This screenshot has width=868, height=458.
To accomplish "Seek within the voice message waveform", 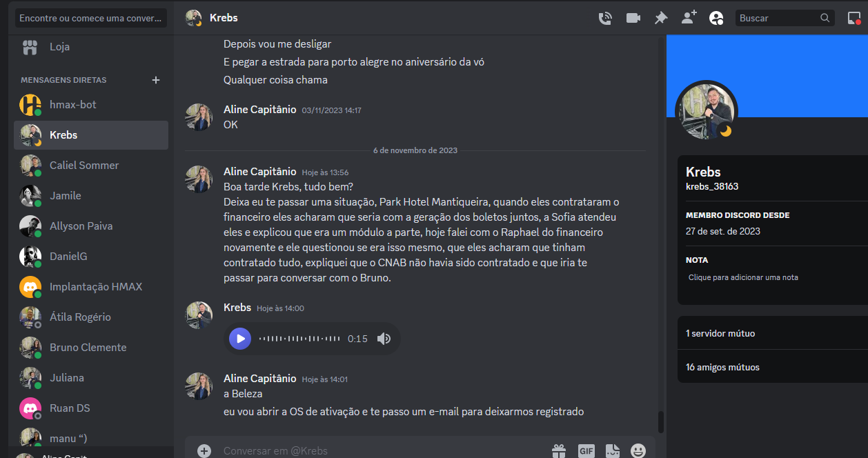I will (x=299, y=339).
